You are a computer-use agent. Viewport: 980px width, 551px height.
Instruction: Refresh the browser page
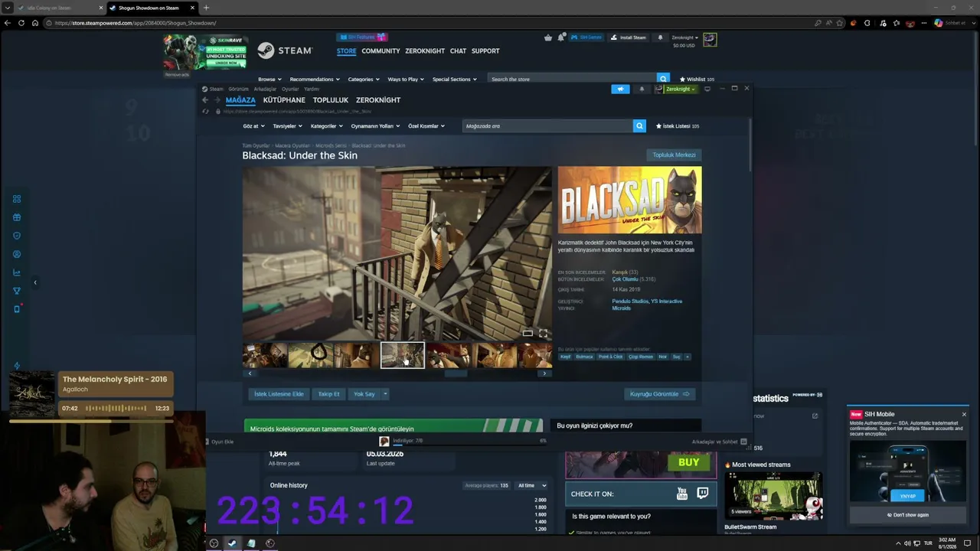click(21, 23)
